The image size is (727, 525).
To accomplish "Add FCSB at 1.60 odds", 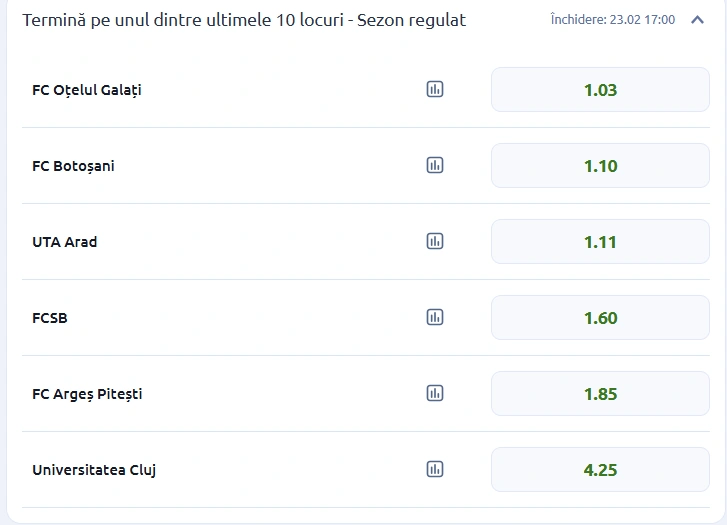I will coord(600,318).
